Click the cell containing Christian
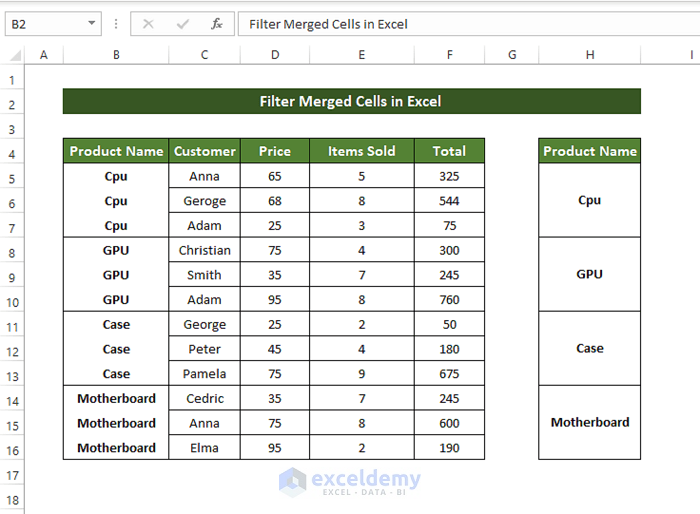The image size is (700, 514). (205, 250)
